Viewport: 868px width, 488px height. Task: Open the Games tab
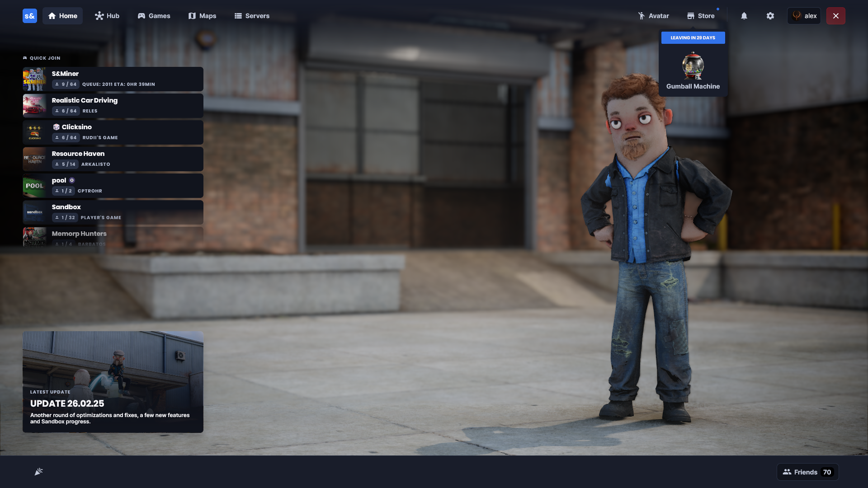point(154,16)
